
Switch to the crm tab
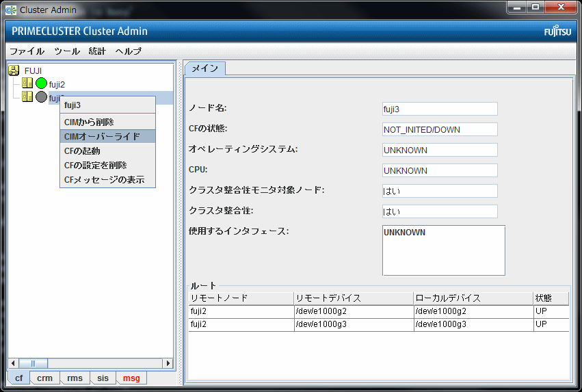coord(45,378)
